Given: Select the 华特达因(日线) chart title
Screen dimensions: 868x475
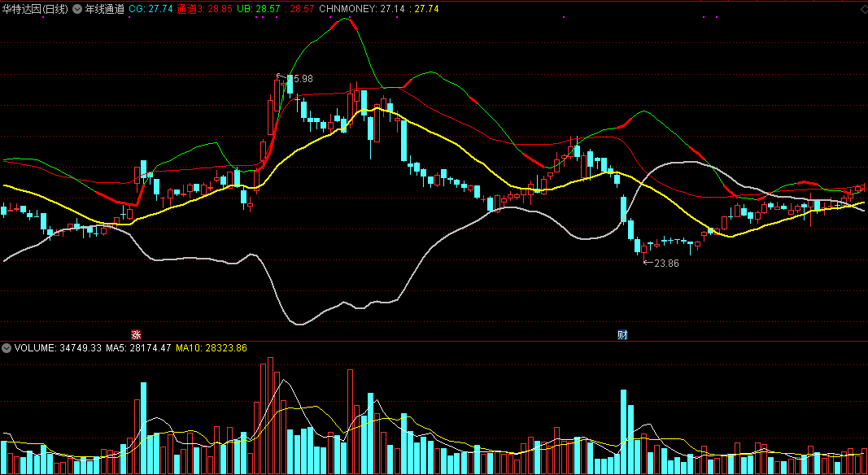Looking at the screenshot, I should 36,9.
